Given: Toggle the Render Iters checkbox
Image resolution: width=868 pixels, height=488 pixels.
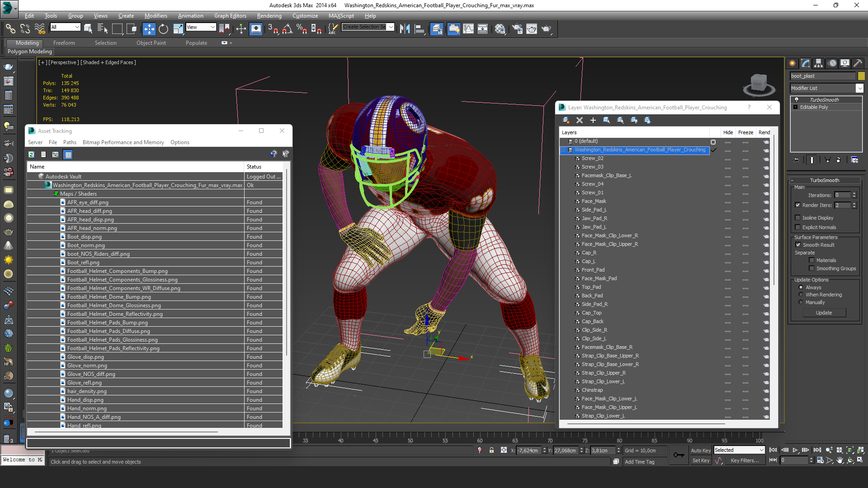Looking at the screenshot, I should pos(798,205).
